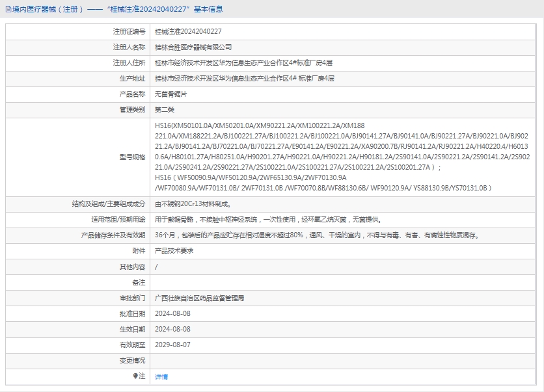Image resolution: width=544 pixels, height=392 pixels.
Task: Click the empty 变更情况 value cell
Action: [x=345, y=360]
